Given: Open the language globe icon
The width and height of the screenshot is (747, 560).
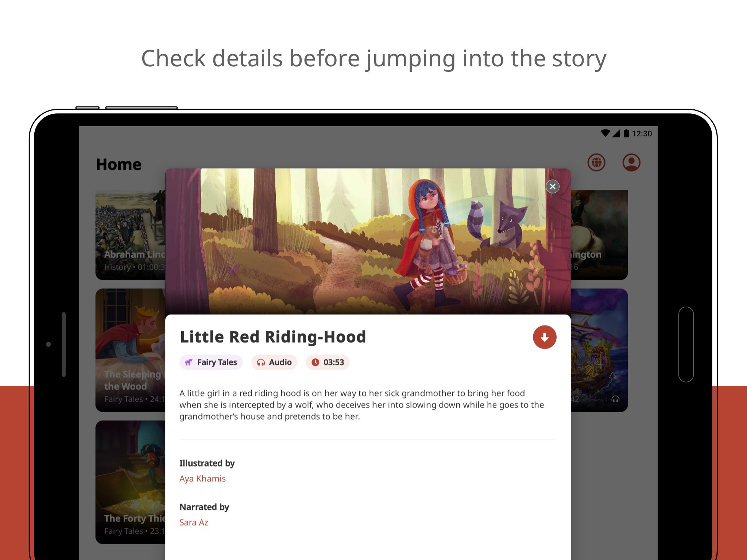Looking at the screenshot, I should pyautogui.click(x=596, y=163).
